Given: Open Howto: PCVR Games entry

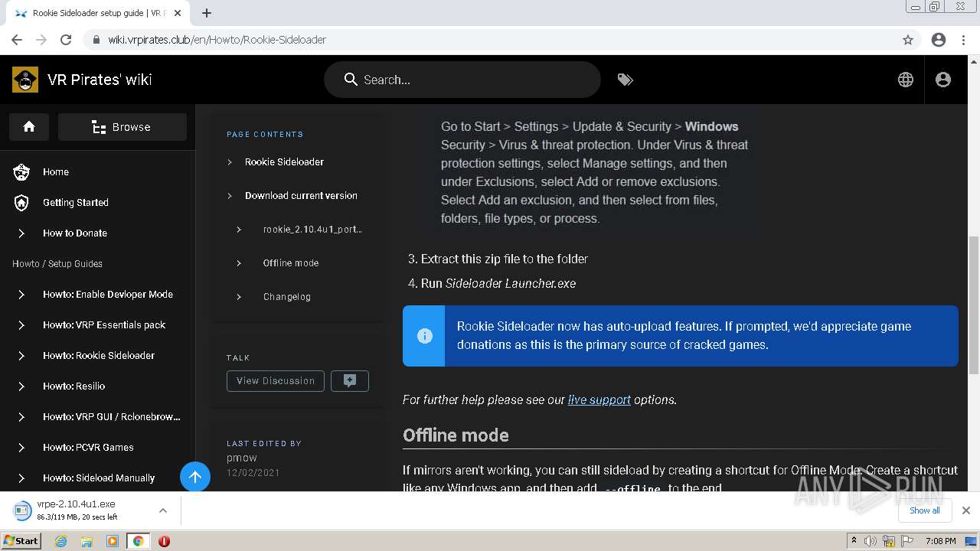Looking at the screenshot, I should click(98, 448).
